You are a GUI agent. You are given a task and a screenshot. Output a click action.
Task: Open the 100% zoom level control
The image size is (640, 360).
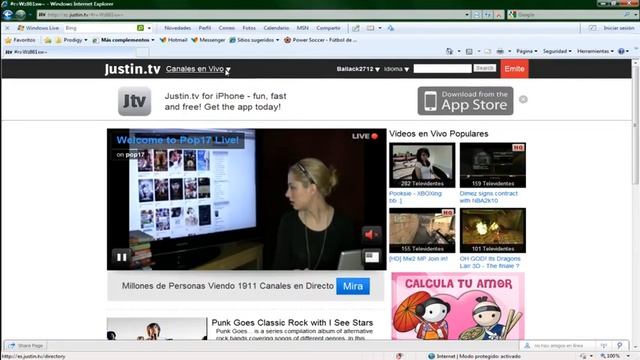(614, 356)
